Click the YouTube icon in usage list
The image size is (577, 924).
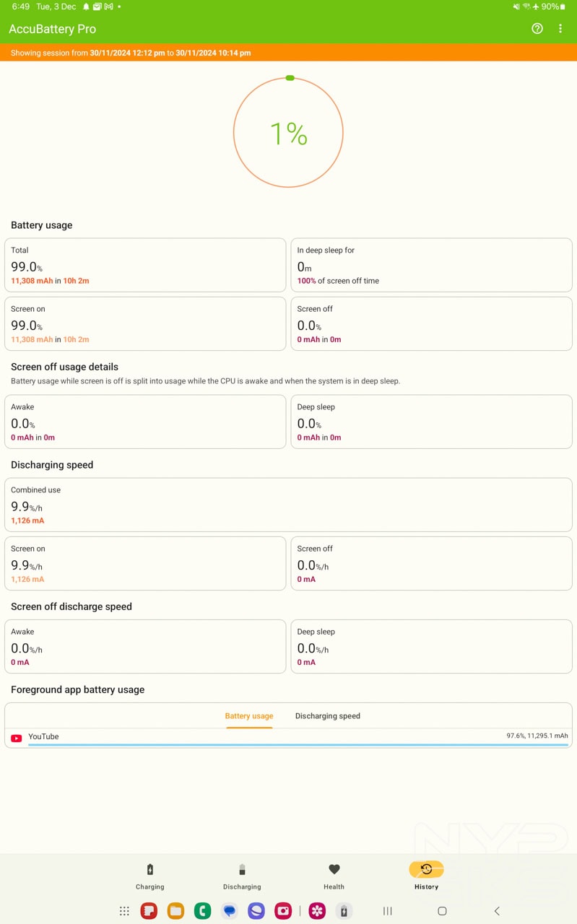[x=17, y=738]
